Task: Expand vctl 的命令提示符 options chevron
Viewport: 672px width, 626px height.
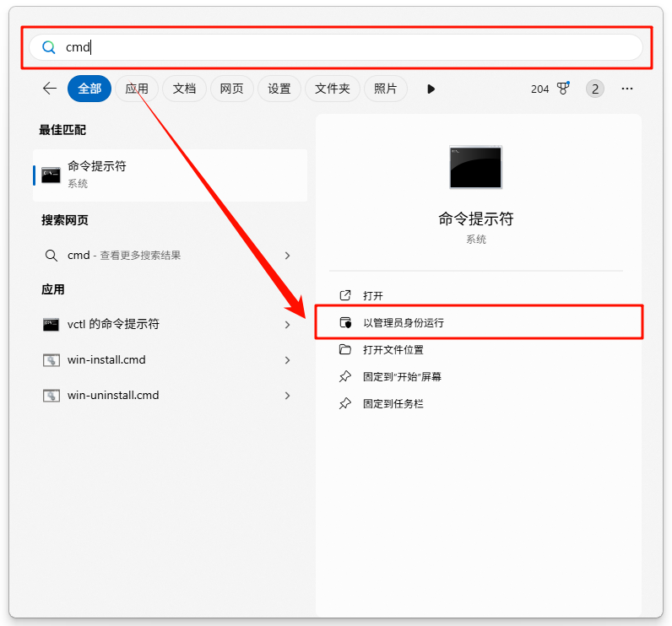Action: [287, 325]
